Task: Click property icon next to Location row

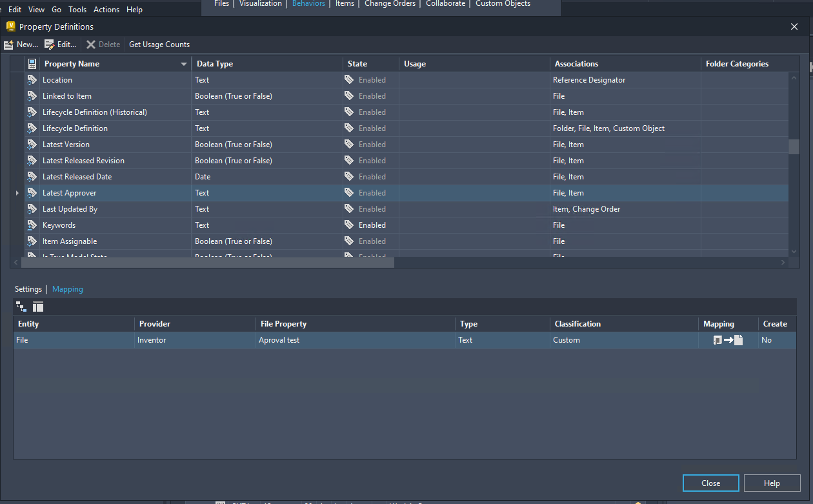Action: (x=32, y=80)
